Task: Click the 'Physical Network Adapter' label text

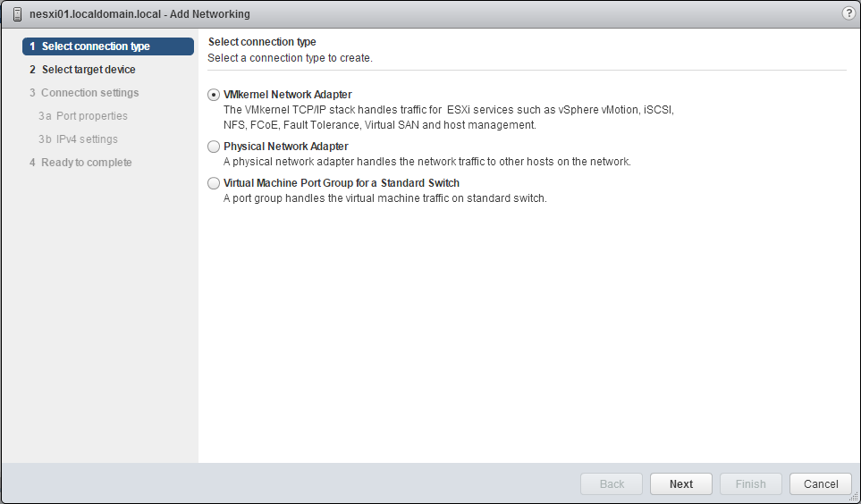Action: [286, 147]
